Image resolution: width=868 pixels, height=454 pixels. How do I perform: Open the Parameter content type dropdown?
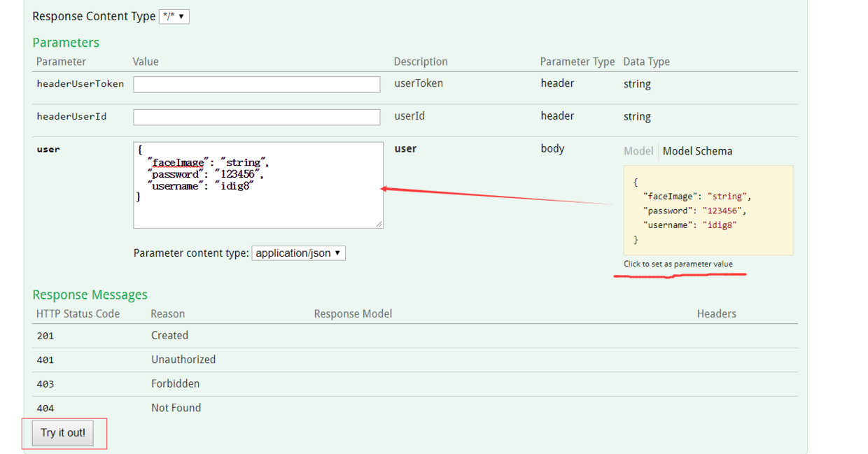[x=298, y=253]
